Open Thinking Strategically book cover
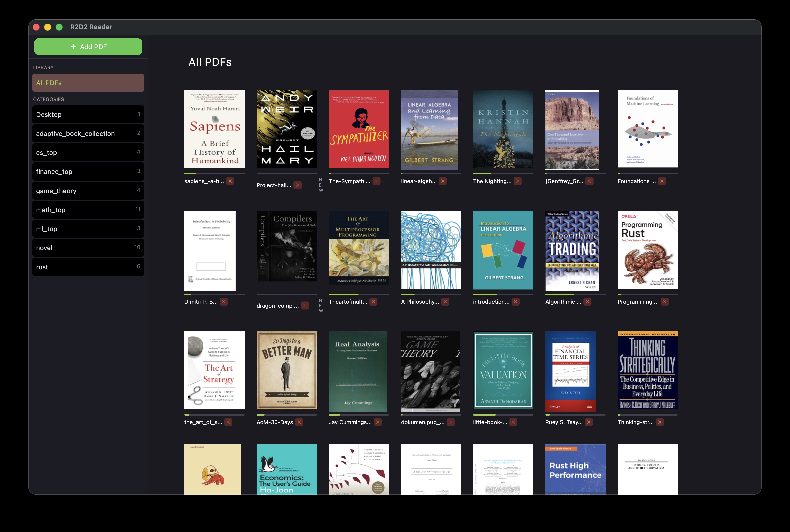 pos(648,371)
